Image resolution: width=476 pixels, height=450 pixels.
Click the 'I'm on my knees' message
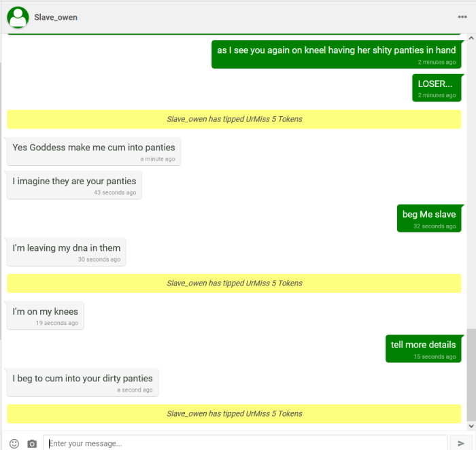(46, 315)
